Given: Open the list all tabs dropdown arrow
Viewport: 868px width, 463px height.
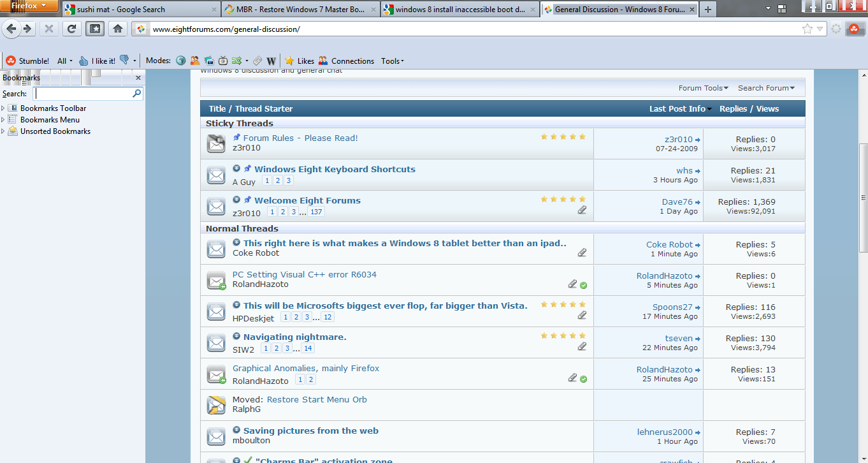Looking at the screenshot, I should pyautogui.click(x=769, y=8).
